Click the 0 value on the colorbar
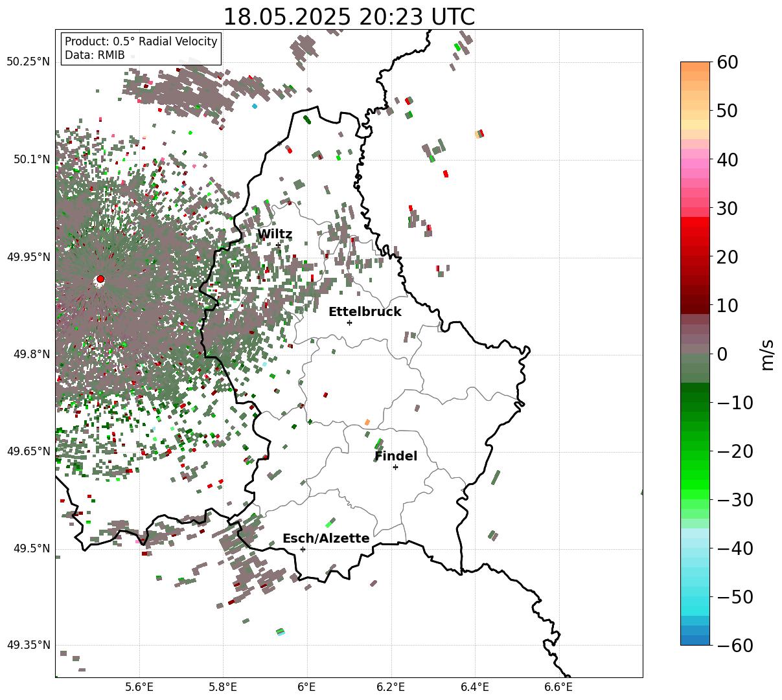 [x=722, y=354]
